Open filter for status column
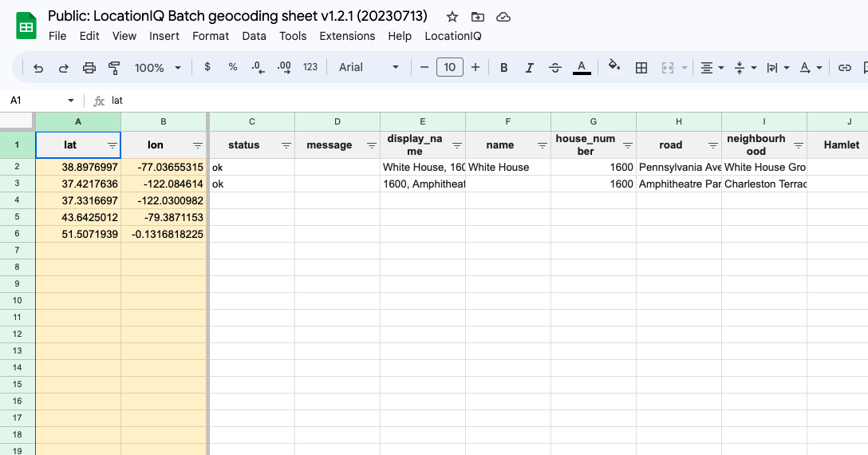 [x=286, y=145]
